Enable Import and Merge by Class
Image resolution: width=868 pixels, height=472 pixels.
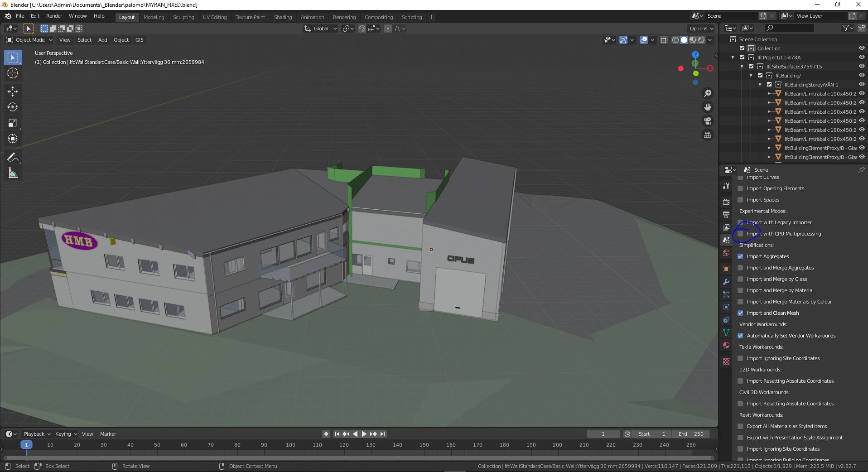click(x=740, y=279)
